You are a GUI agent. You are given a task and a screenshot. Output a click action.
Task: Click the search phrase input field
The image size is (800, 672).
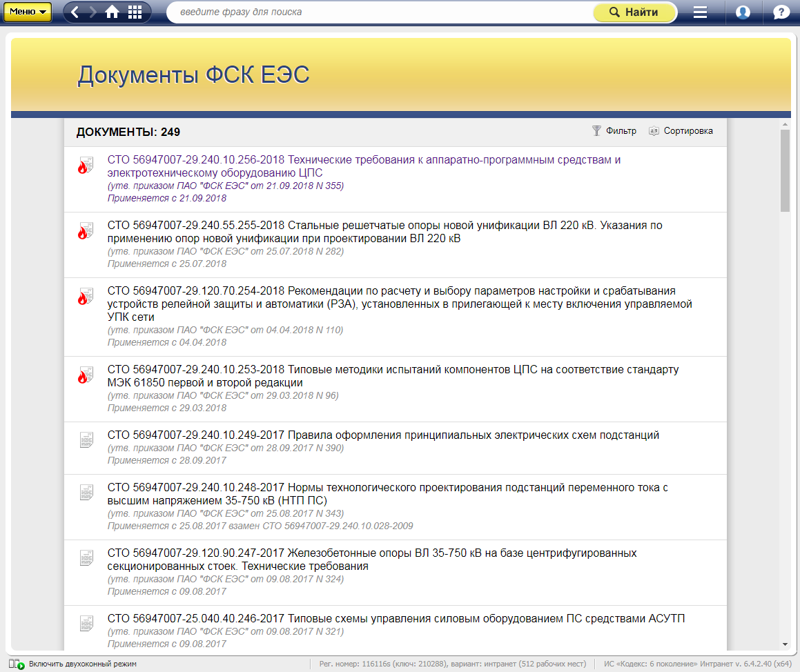pos(380,12)
